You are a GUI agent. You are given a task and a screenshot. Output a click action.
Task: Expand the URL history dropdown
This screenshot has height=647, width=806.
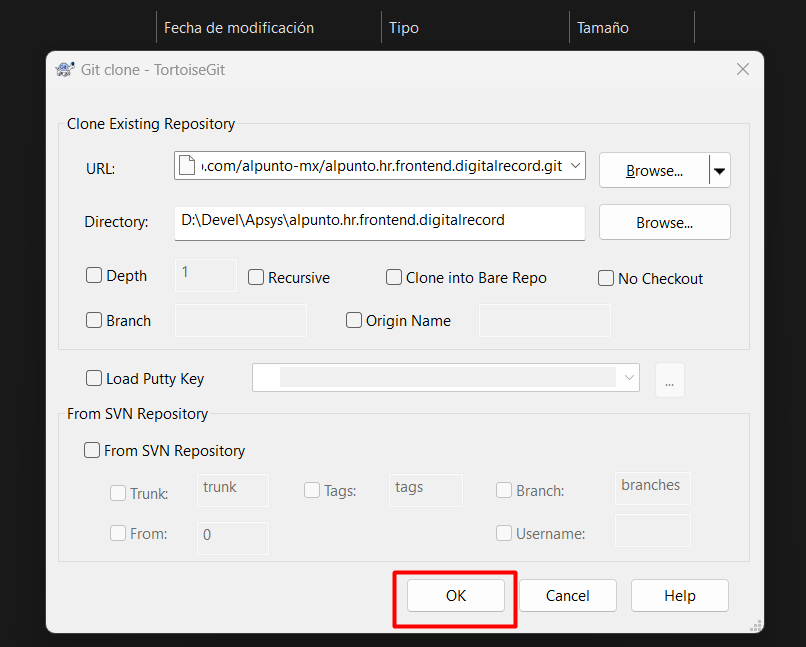coord(575,166)
